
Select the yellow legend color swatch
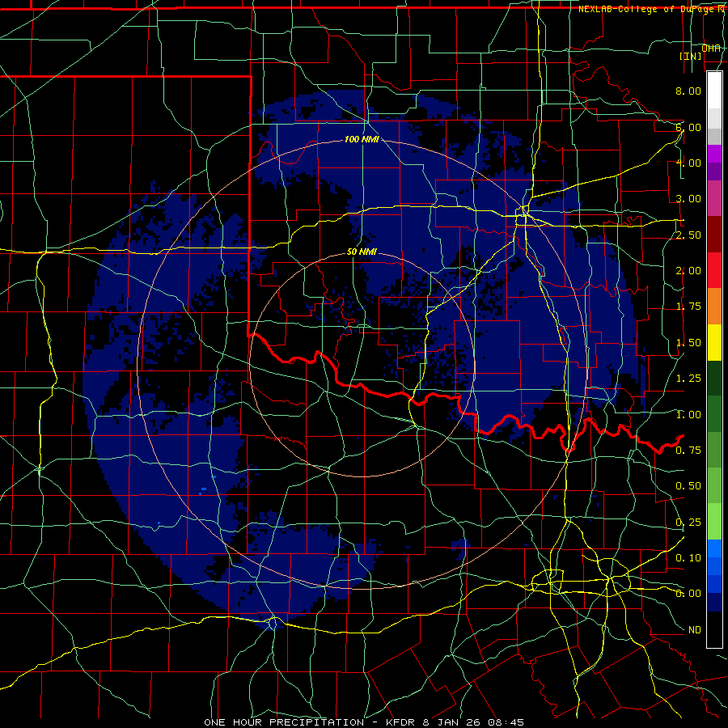(714, 342)
